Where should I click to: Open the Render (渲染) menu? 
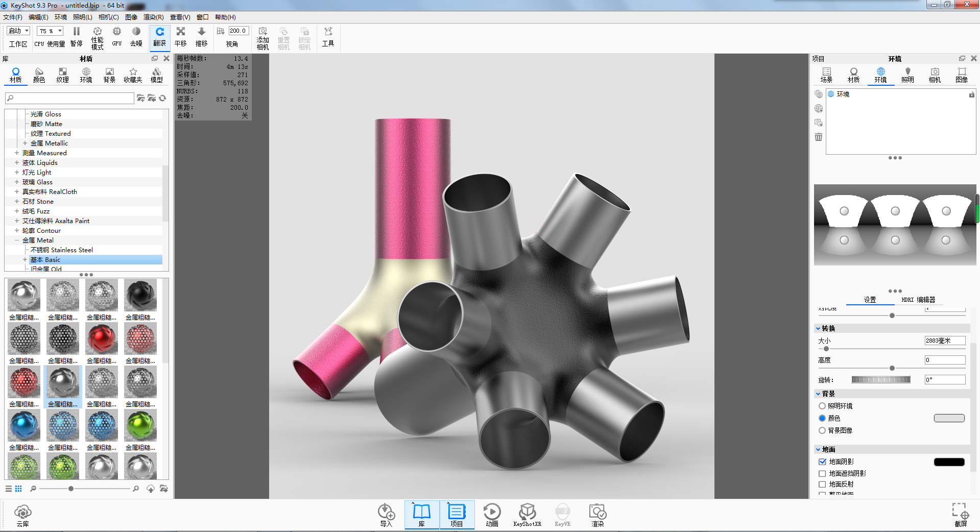(x=153, y=17)
